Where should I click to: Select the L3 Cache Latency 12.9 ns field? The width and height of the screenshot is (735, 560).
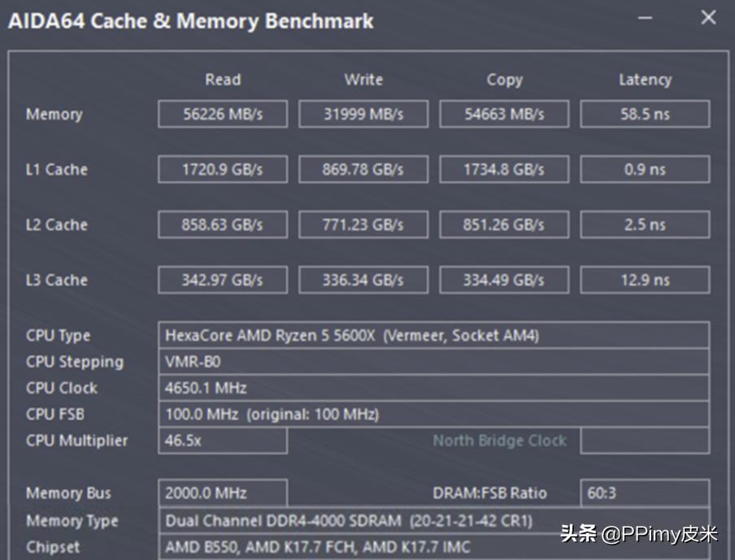pos(645,280)
